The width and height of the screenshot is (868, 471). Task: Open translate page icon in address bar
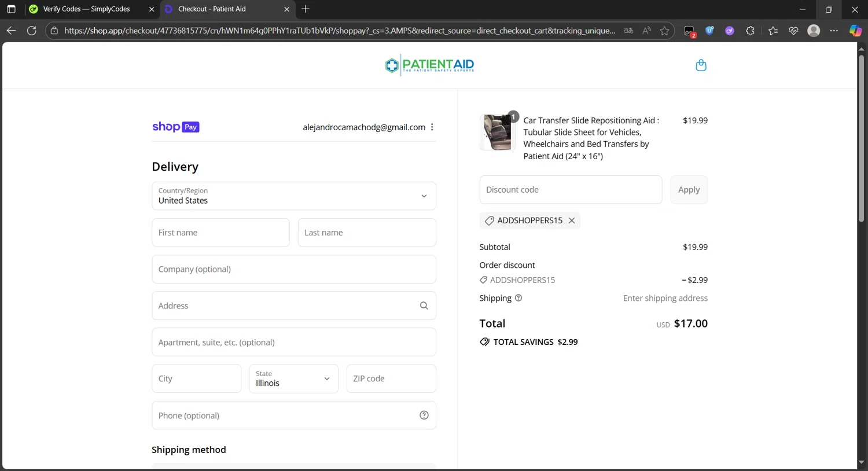628,31
